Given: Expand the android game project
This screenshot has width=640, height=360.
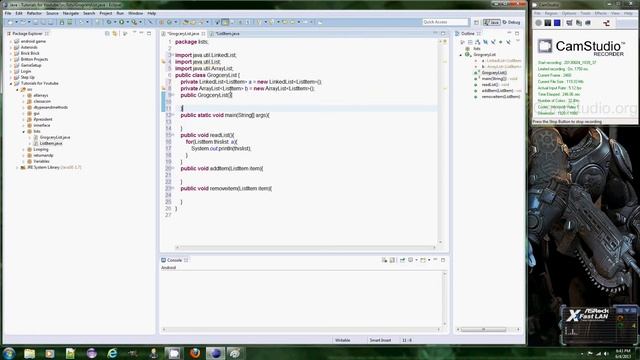Looking at the screenshot, I should [x=11, y=42].
